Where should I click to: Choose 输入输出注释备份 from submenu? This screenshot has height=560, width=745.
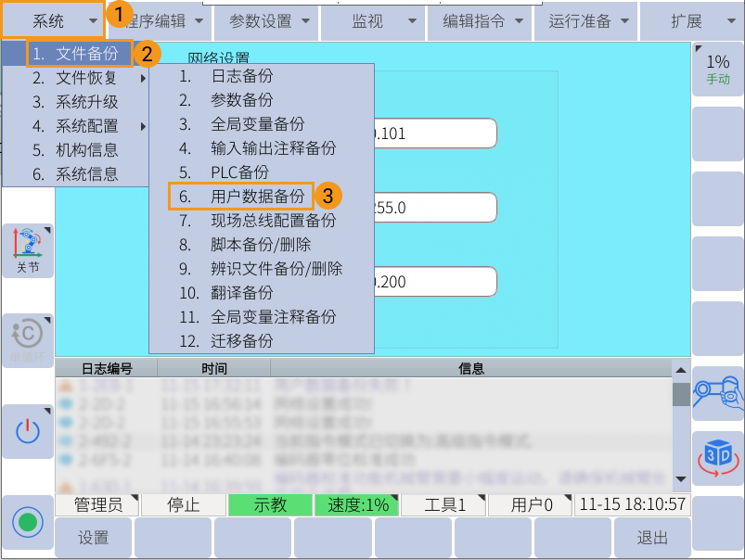pos(262,148)
